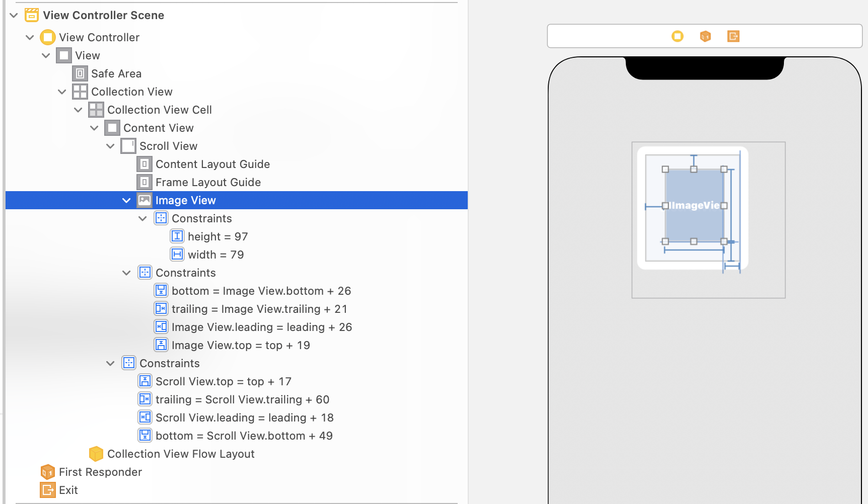The width and height of the screenshot is (868, 504).
Task: Click the Image View.top constraint icon
Action: point(161,345)
